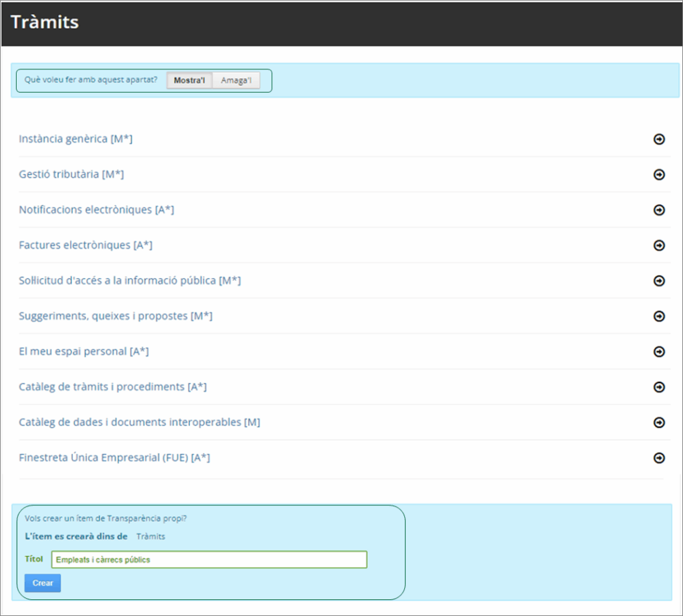This screenshot has width=683, height=616.
Task: Click arrow icon beside Suggeriments, queixes i propostes
Action: (659, 316)
